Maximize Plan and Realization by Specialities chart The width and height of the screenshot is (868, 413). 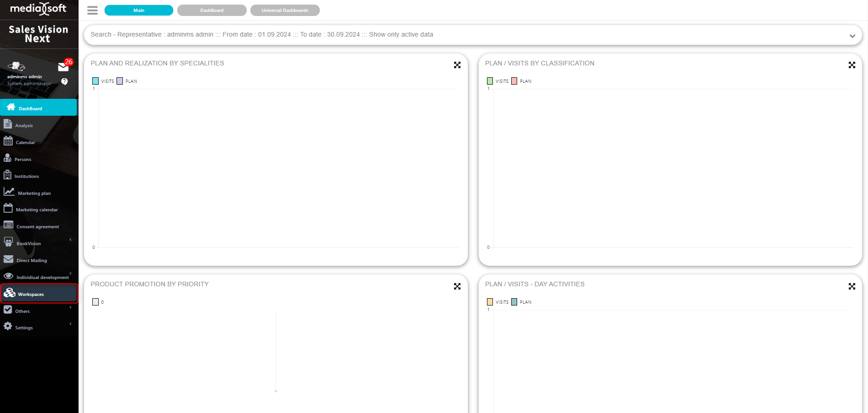click(x=457, y=65)
